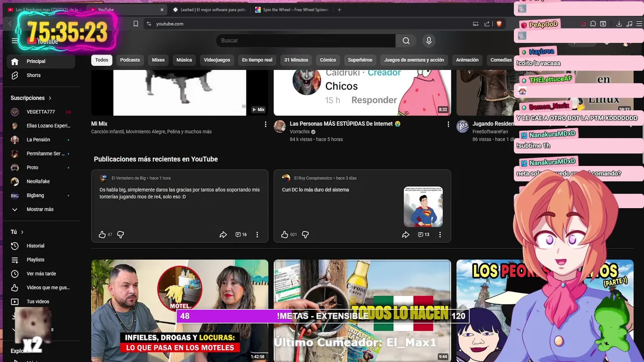This screenshot has height=362, width=644.
Task: Open El Roy Conspiranoico channel link
Action: click(x=313, y=178)
